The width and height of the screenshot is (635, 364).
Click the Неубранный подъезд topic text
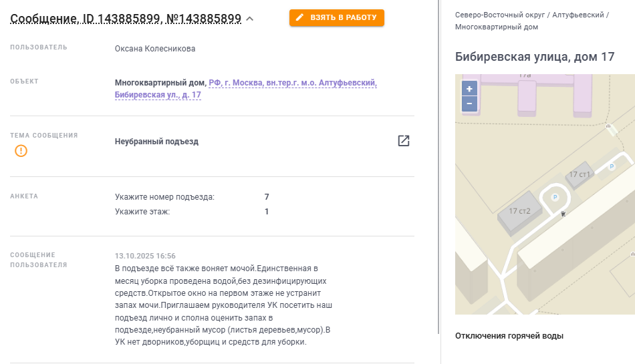point(156,142)
